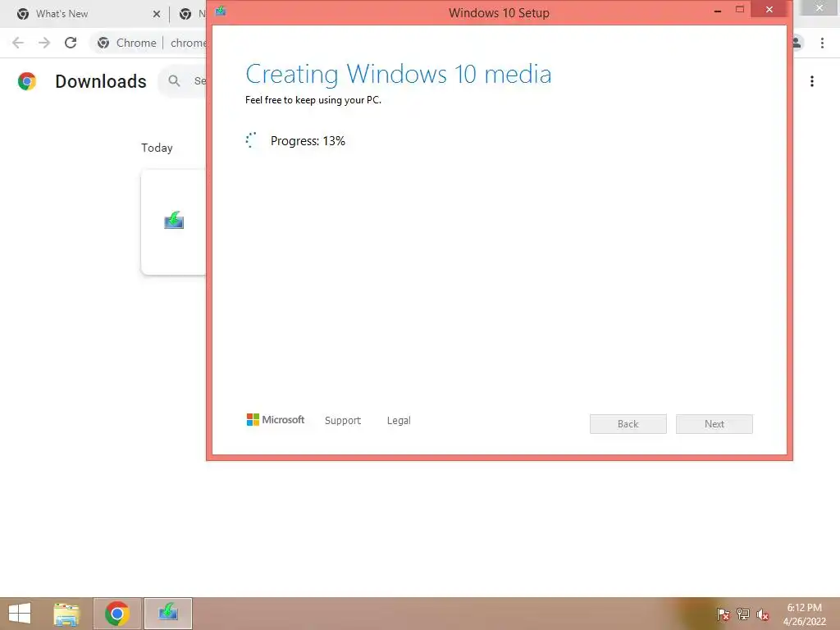
Task: Click the Chrome site info chip in address bar
Action: [127, 43]
